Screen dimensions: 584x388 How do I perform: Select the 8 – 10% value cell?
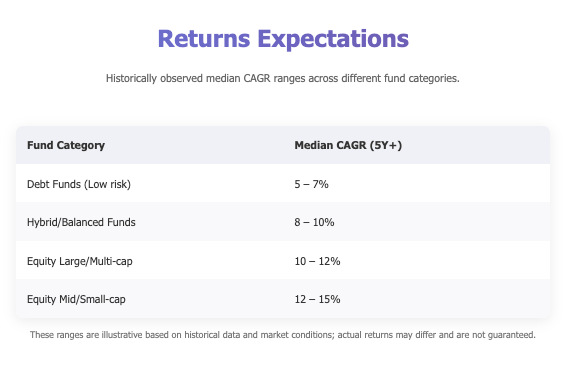coord(314,222)
